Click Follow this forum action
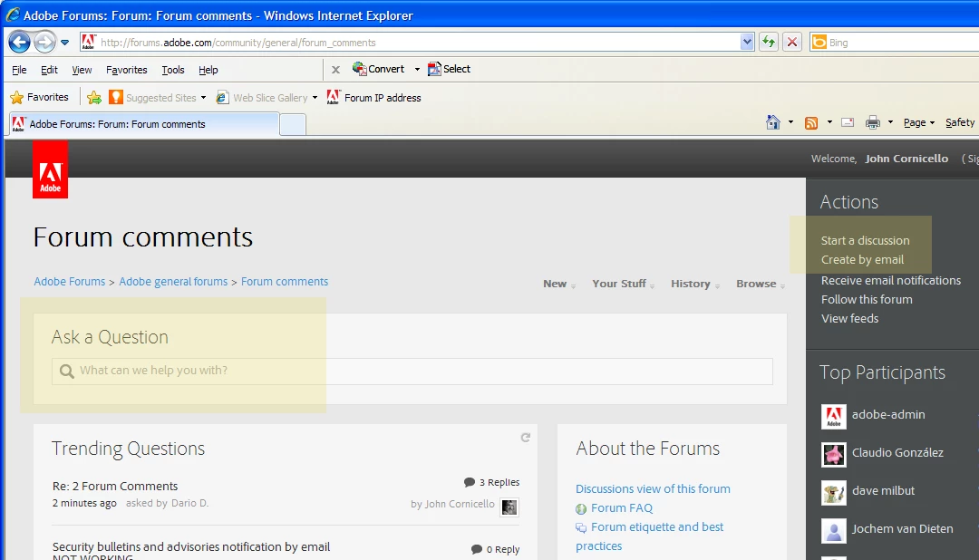979x560 pixels. click(867, 300)
